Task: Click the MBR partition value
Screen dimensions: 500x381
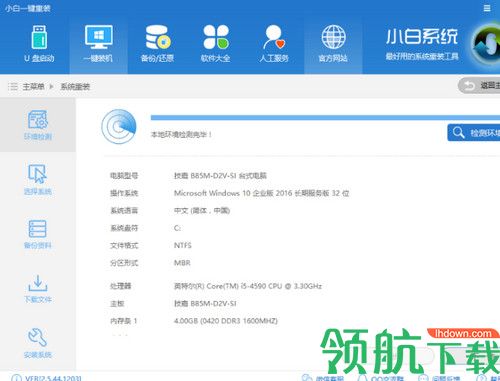Action: tap(182, 263)
